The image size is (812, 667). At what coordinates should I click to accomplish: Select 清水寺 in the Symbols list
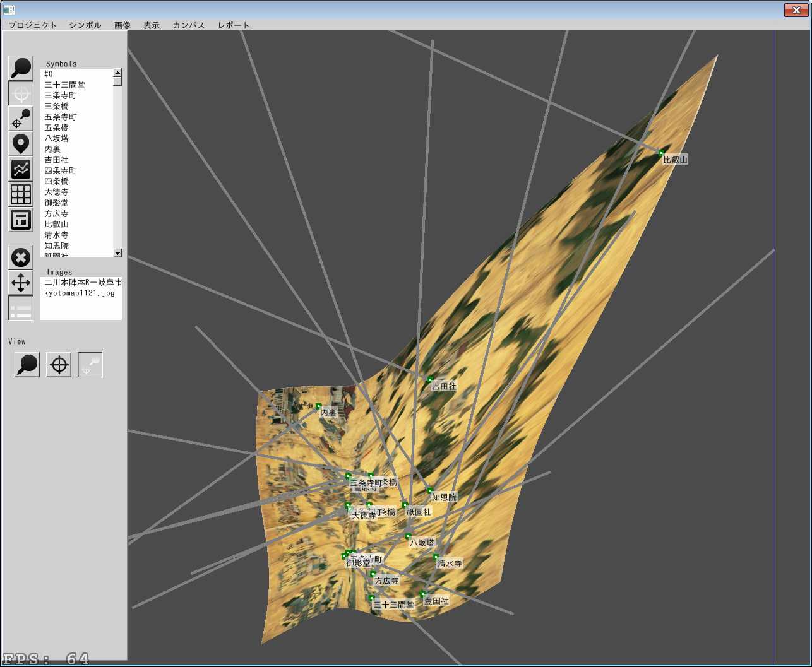click(77, 235)
